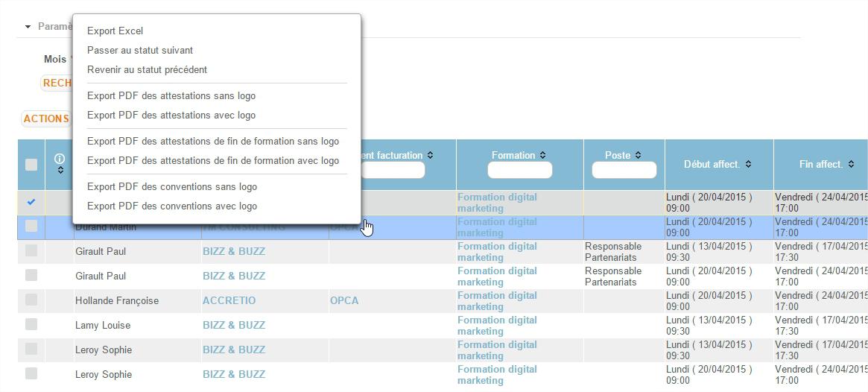Click sort arrows below the info icon
Screen dimensions: 868x392
(60, 171)
